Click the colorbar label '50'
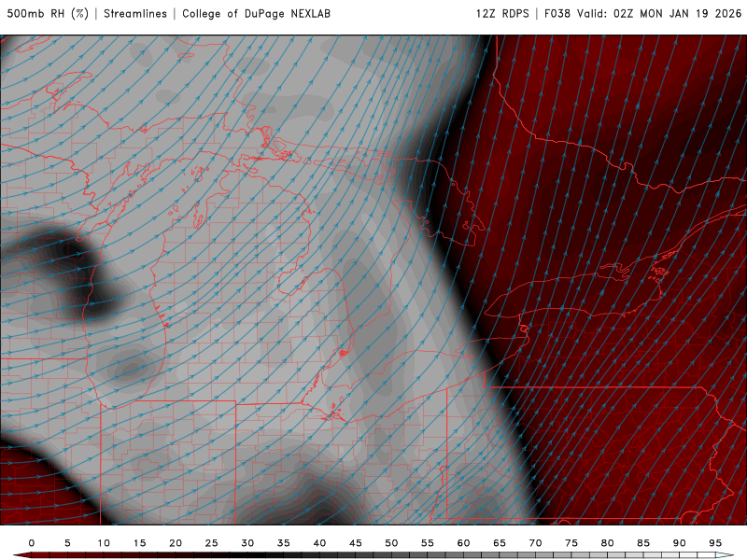The height and width of the screenshot is (560, 747). [391, 543]
